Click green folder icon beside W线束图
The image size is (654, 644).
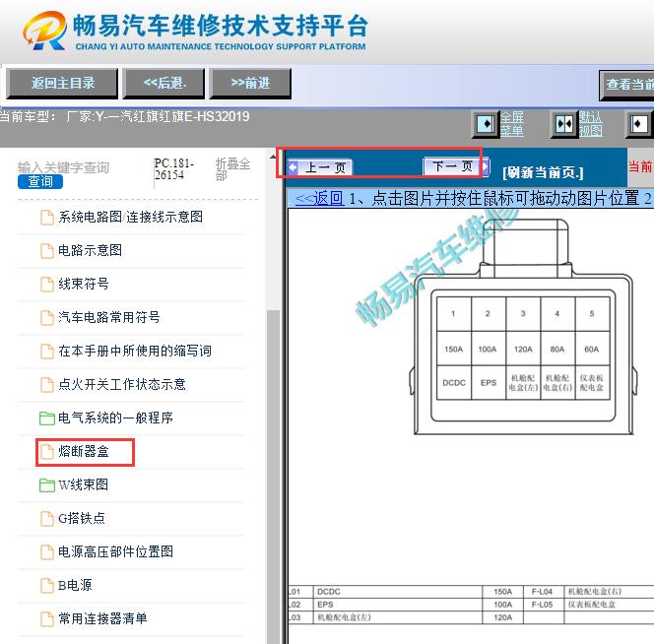pyautogui.click(x=46, y=485)
